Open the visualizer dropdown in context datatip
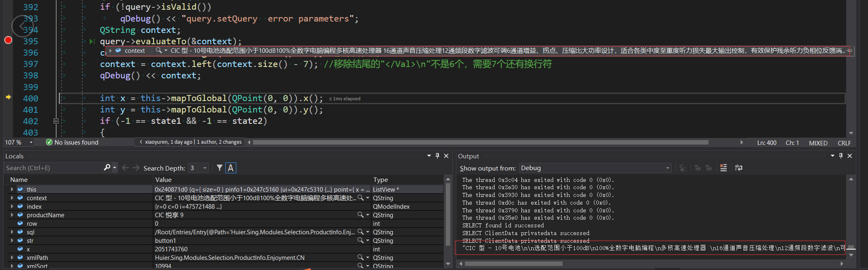Image resolution: width=868 pixels, height=270 pixels. click(x=166, y=51)
